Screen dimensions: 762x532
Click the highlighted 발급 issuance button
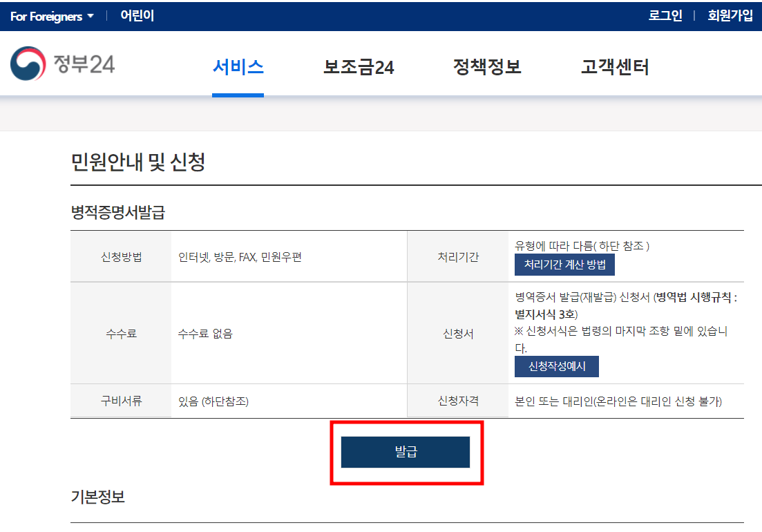click(x=406, y=453)
